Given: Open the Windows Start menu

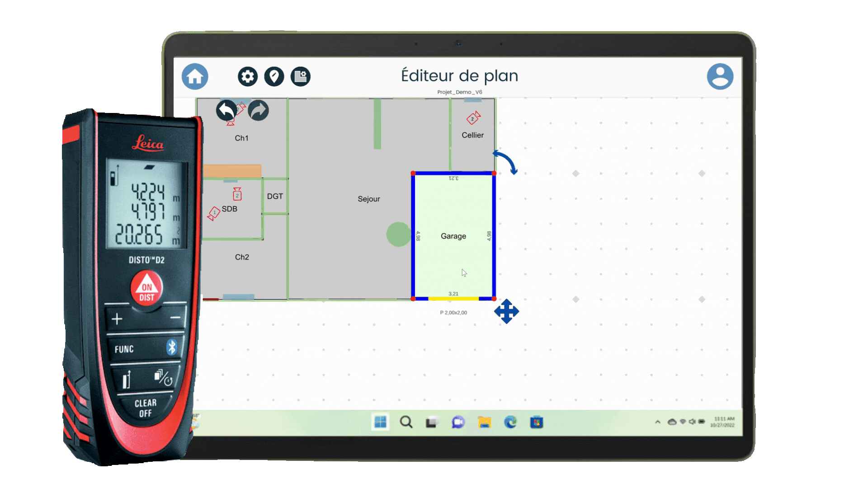Looking at the screenshot, I should (x=380, y=422).
